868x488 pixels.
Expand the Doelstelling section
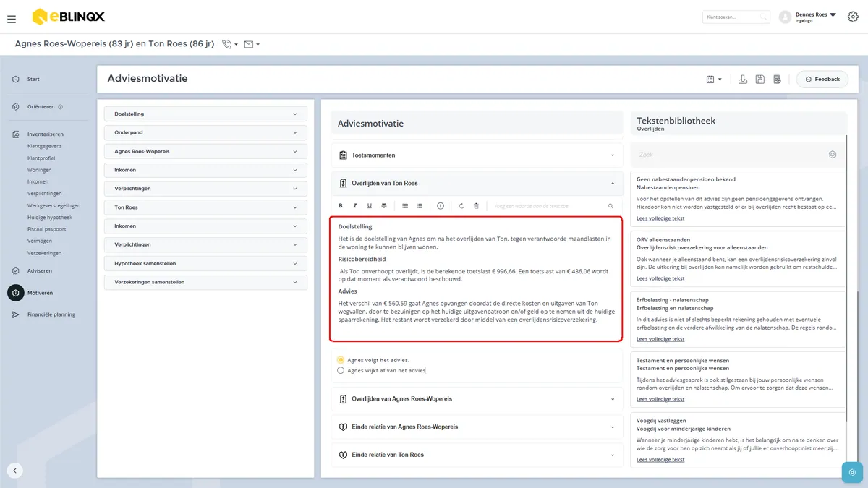coord(205,114)
